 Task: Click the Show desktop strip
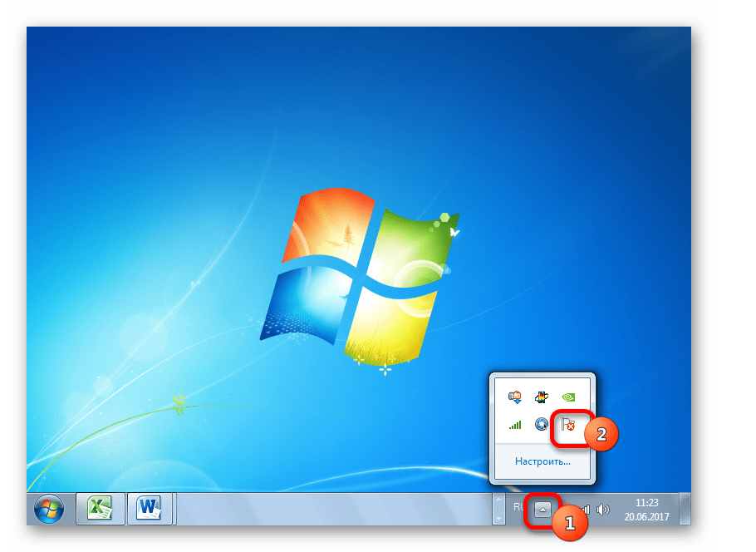click(x=685, y=509)
